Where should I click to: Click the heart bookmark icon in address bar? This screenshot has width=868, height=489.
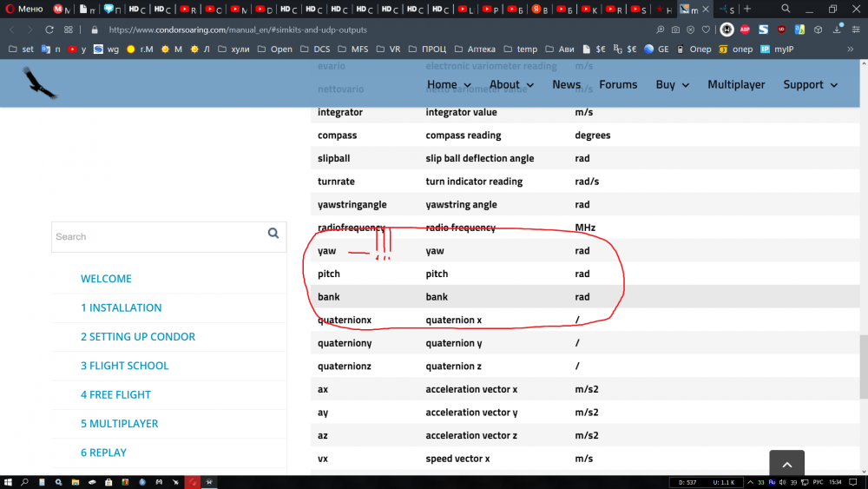(x=706, y=30)
